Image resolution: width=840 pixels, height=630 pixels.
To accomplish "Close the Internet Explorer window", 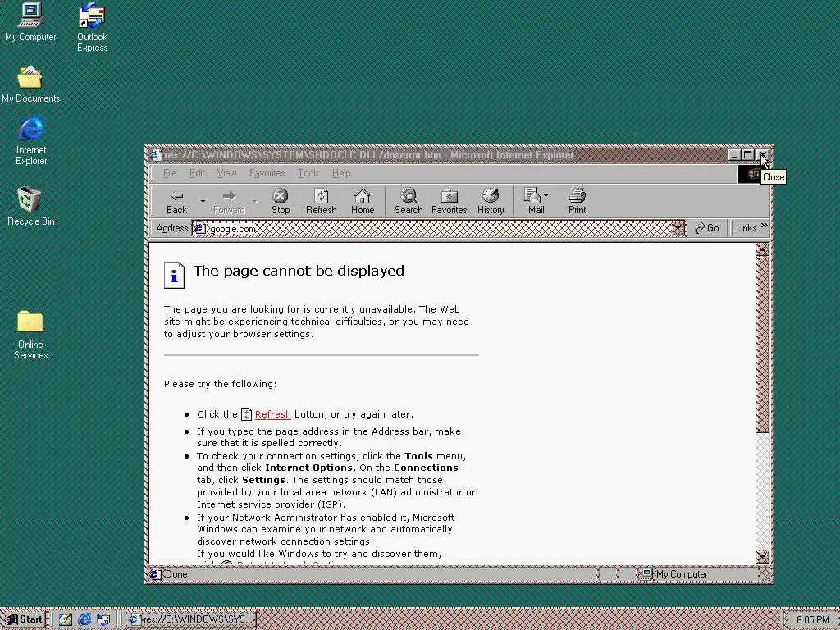I will click(762, 155).
